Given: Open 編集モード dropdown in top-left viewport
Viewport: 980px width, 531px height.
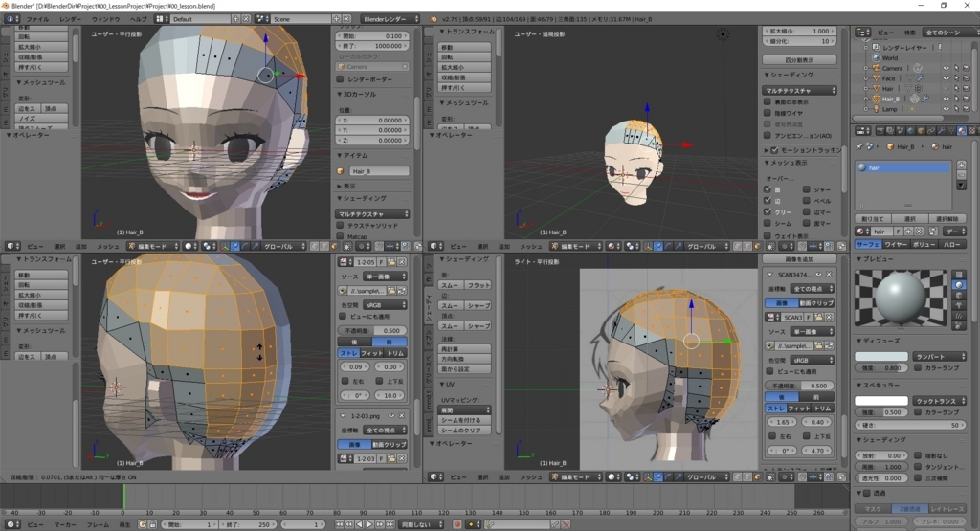Looking at the screenshot, I should [x=153, y=246].
